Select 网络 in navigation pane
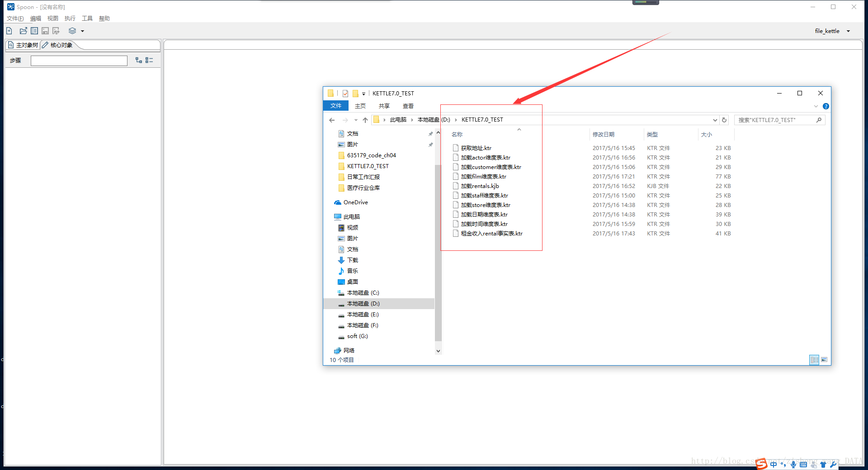The height and width of the screenshot is (470, 868). click(x=349, y=351)
